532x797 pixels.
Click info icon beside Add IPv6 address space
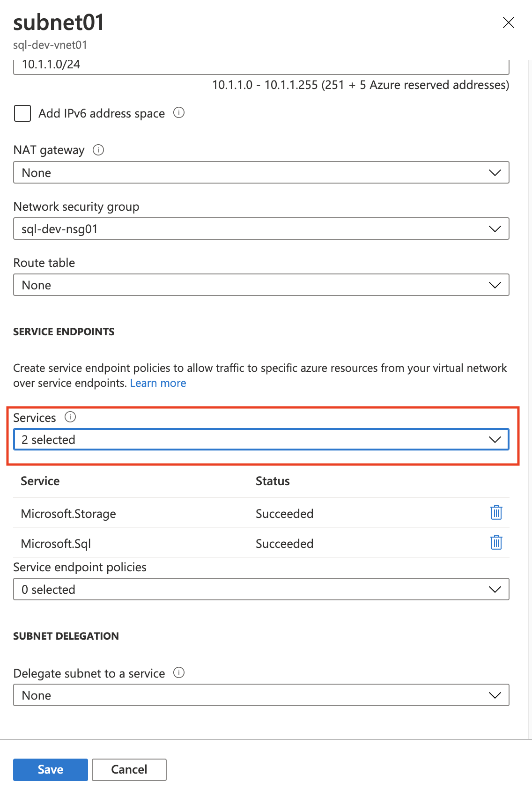[x=179, y=113]
